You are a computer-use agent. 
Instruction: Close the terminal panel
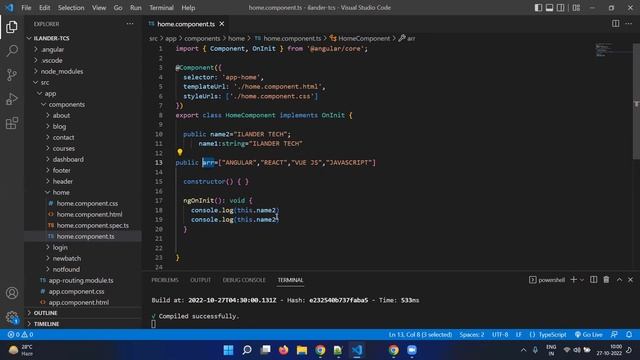tap(630, 280)
